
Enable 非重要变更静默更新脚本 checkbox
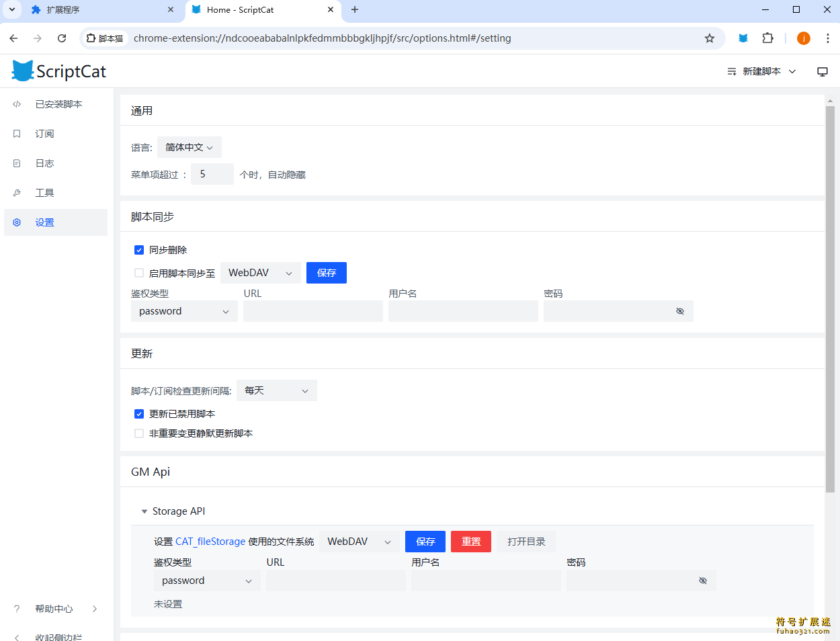pyautogui.click(x=139, y=433)
